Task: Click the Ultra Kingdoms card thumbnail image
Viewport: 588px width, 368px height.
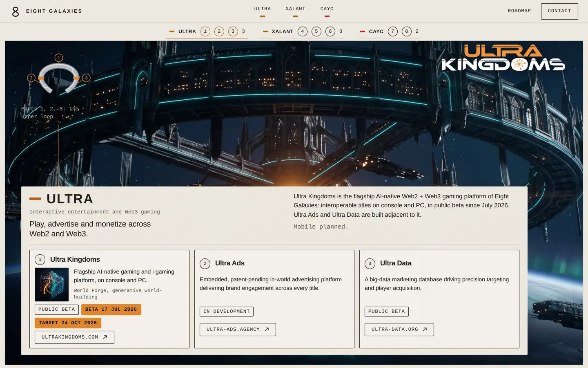Action: [52, 285]
